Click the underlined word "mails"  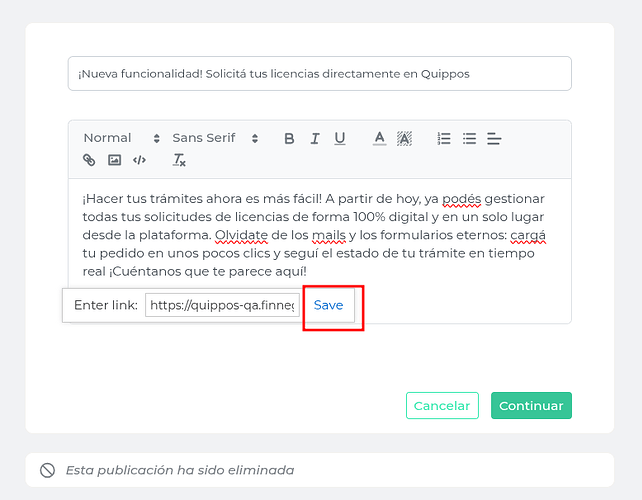coord(329,235)
